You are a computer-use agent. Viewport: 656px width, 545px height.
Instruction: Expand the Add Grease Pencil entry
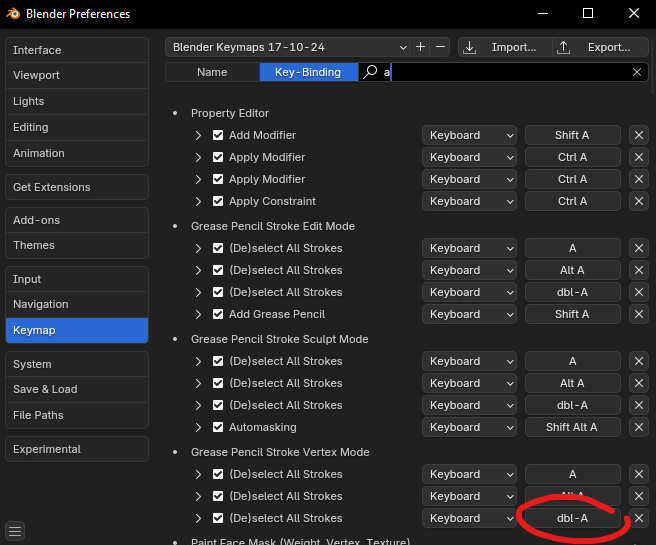[x=198, y=314]
